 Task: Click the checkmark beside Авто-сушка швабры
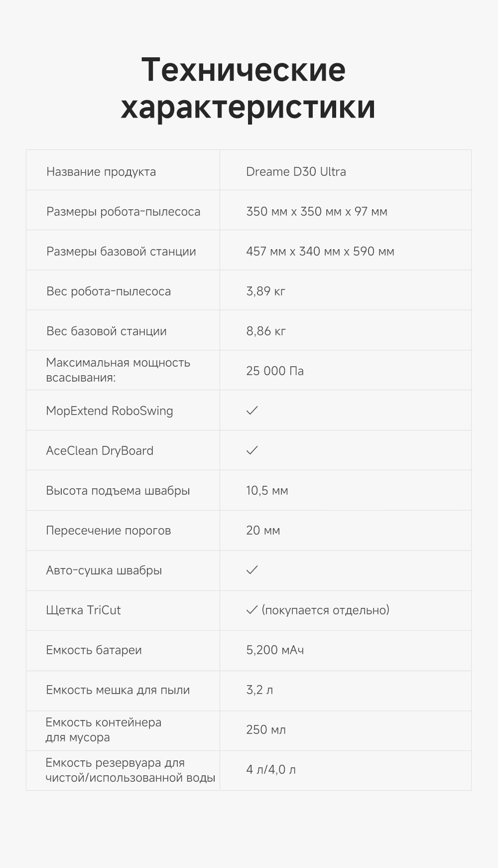(252, 570)
